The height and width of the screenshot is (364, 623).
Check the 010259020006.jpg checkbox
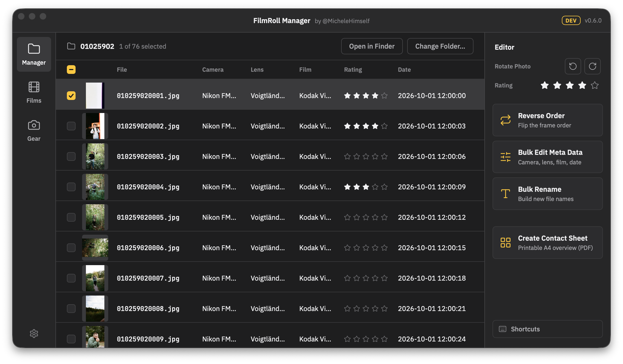click(x=71, y=248)
